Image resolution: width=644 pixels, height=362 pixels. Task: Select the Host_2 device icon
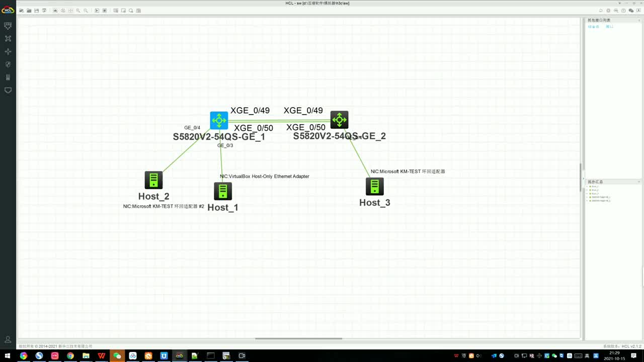point(153,180)
